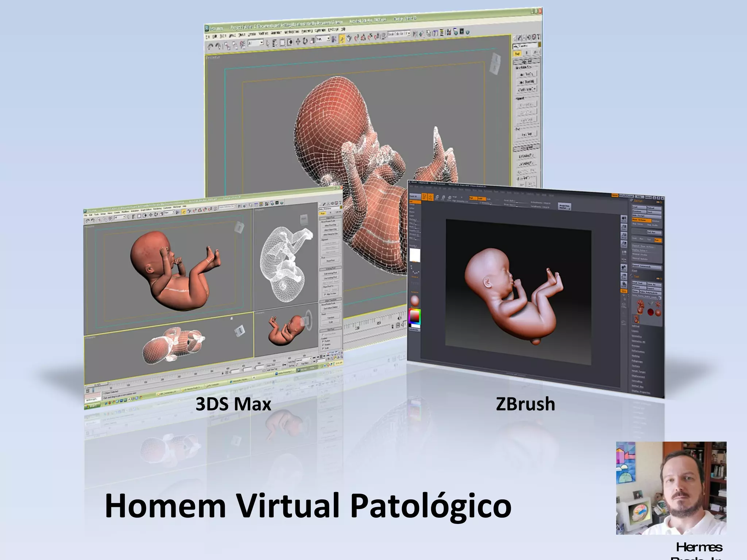This screenshot has height=560, width=747.
Task: Select the Move tool in large 3DS Max toolbar
Action: tap(298, 41)
